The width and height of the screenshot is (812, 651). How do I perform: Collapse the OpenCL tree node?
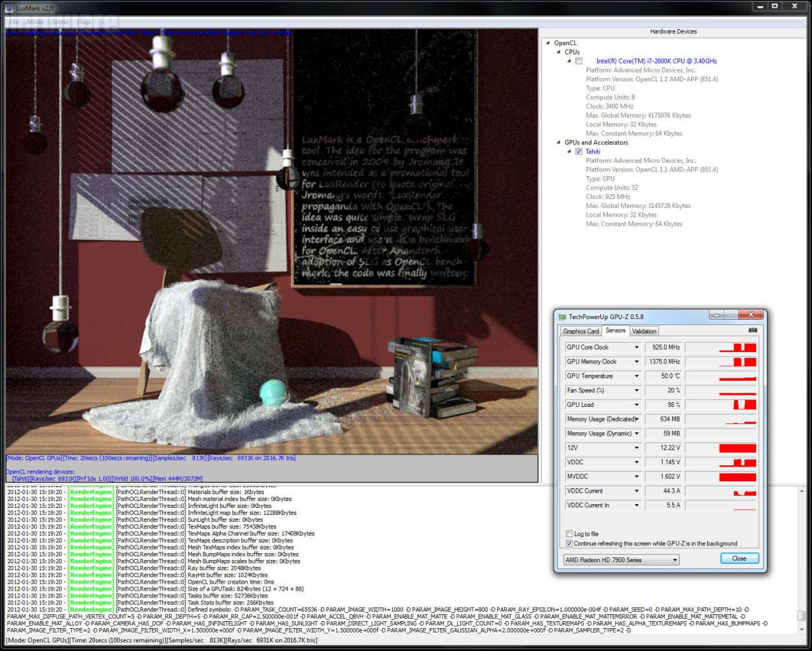(548, 43)
